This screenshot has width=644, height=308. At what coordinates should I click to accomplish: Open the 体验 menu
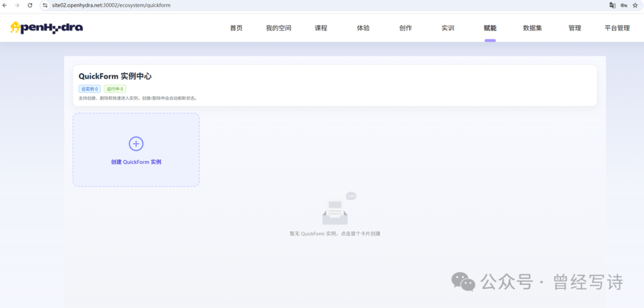(x=363, y=29)
